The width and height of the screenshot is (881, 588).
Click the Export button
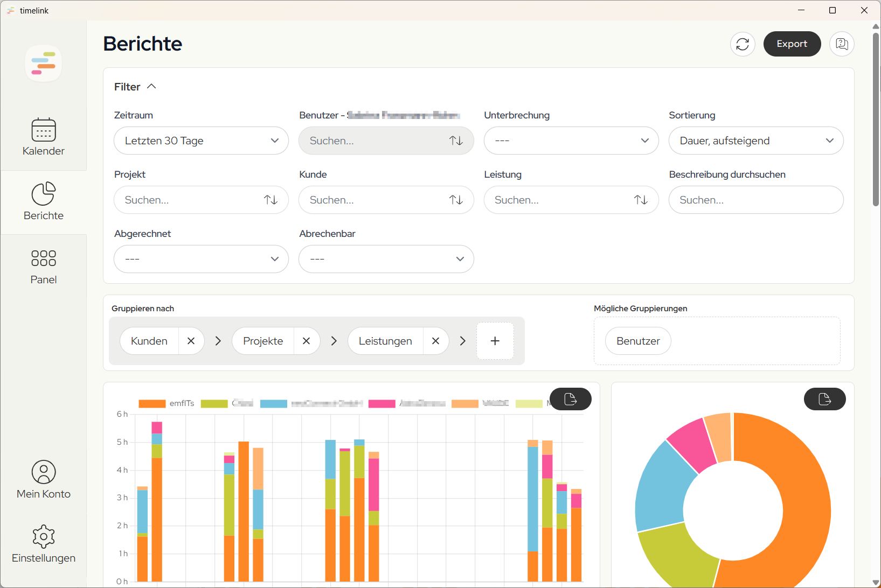coord(792,44)
